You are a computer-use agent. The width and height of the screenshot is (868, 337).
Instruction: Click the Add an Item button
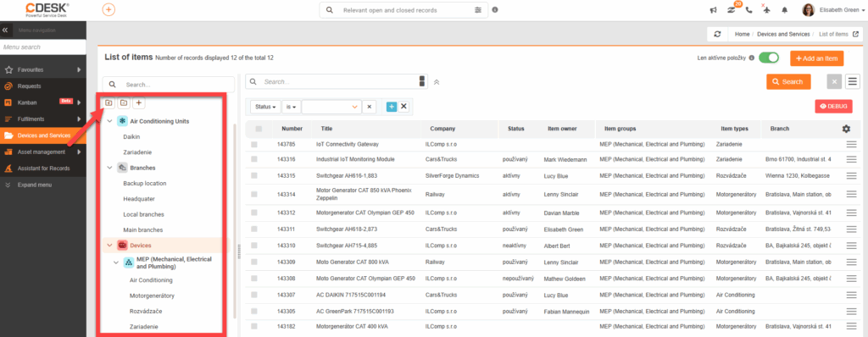[x=816, y=58]
